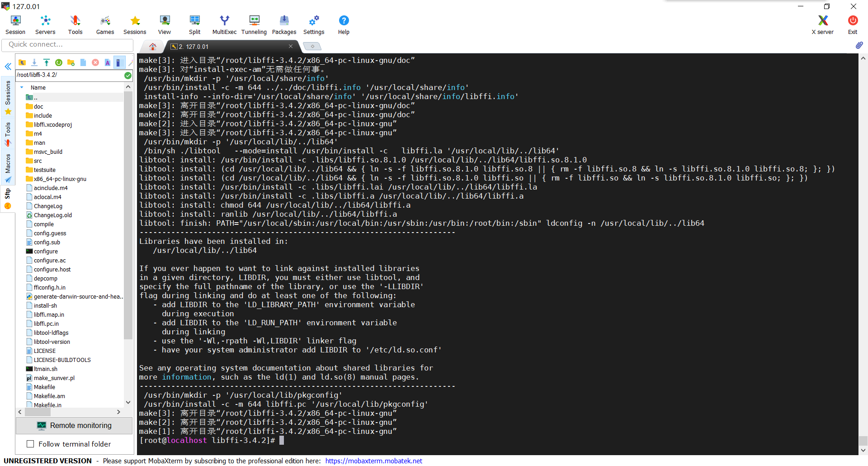Refresh the SFTP file listing
Viewport: 868px width, 466px height.
tap(59, 62)
